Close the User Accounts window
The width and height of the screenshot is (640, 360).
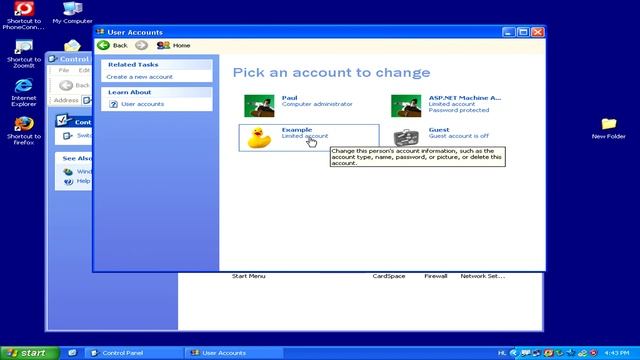538,32
